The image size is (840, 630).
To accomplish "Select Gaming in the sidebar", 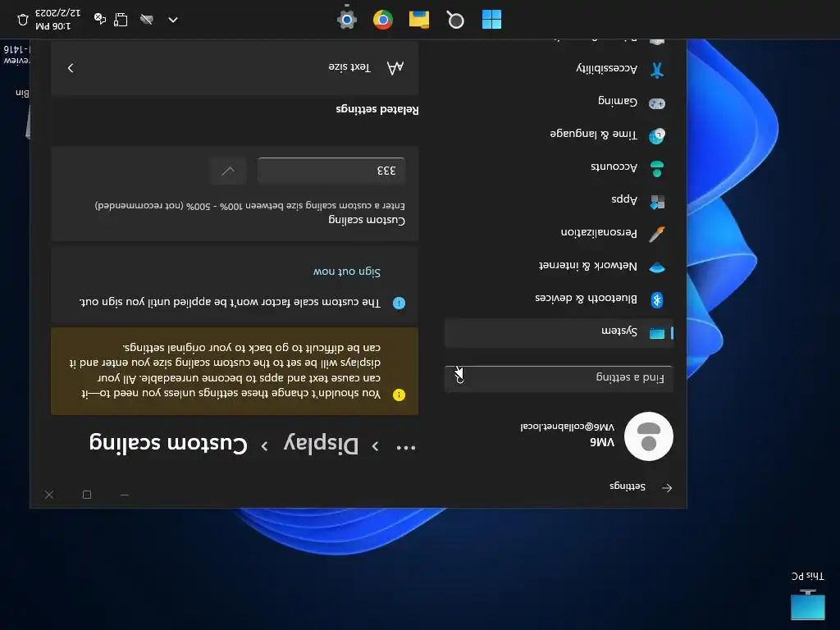I will point(559,102).
